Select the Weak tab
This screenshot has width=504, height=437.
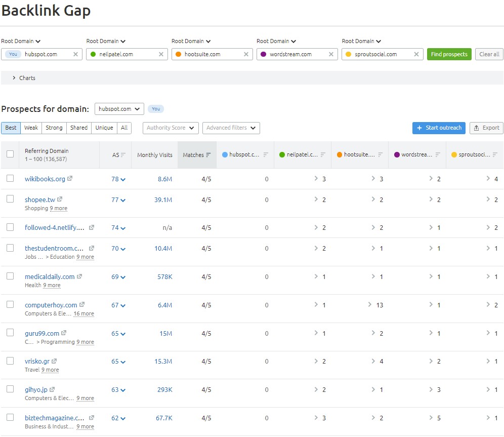point(31,128)
